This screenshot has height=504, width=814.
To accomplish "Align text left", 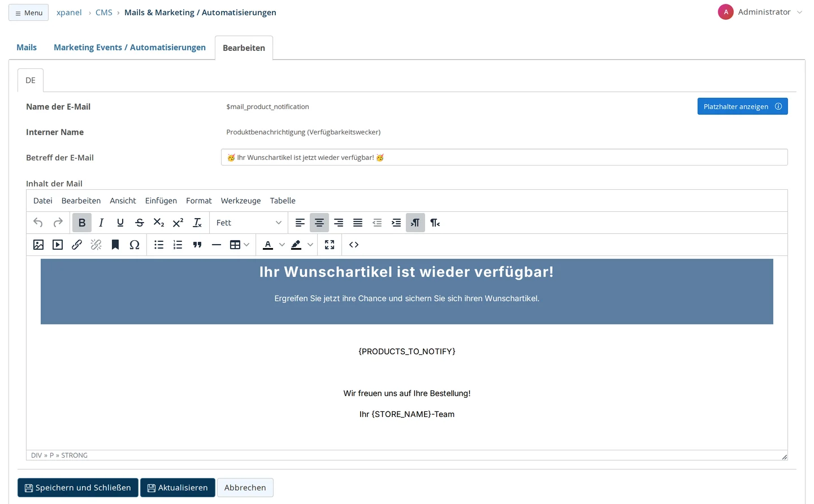I will pyautogui.click(x=300, y=223).
